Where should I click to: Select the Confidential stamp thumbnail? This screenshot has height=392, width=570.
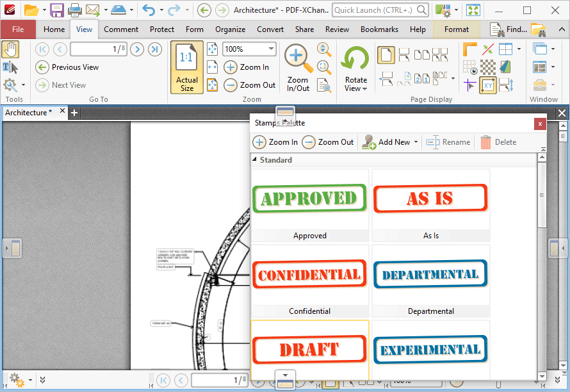(310, 275)
